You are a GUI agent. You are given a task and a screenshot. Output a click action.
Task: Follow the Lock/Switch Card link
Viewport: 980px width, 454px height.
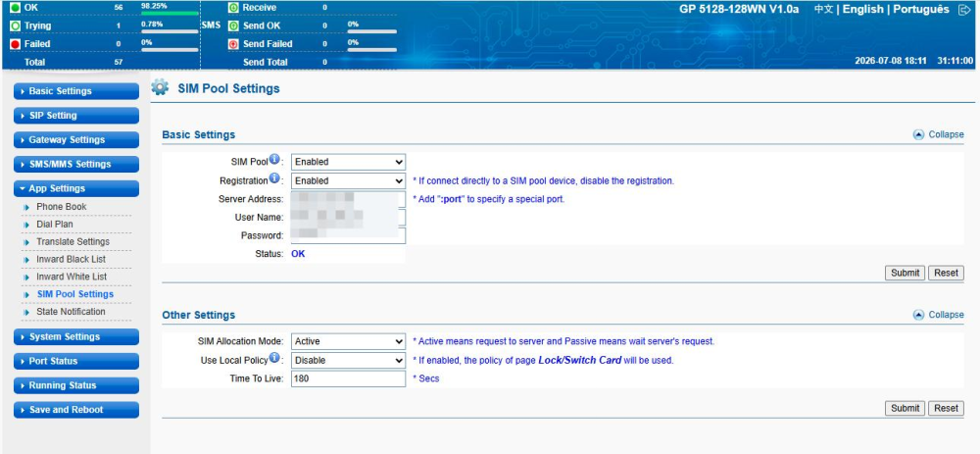click(x=579, y=360)
